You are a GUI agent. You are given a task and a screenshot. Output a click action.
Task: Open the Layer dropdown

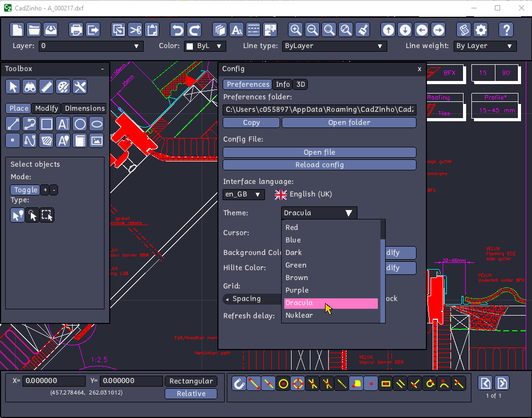[x=91, y=46]
